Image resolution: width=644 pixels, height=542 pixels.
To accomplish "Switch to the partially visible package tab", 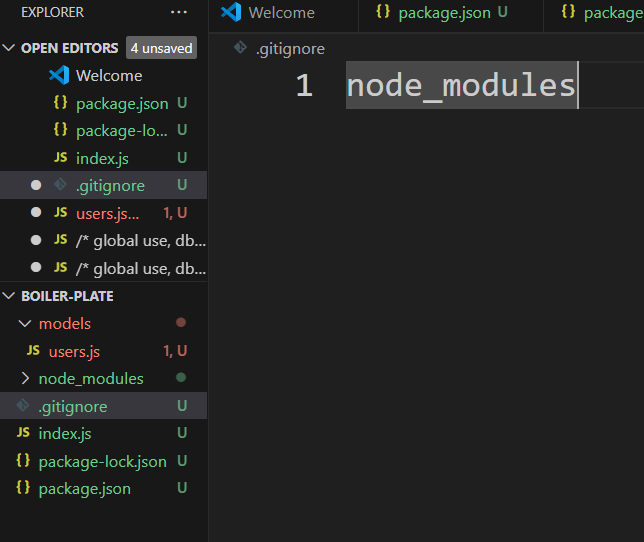I will pos(594,14).
